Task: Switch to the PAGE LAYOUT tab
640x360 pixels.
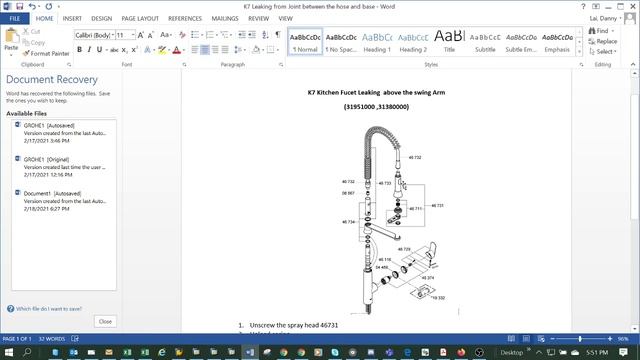Action: point(140,18)
